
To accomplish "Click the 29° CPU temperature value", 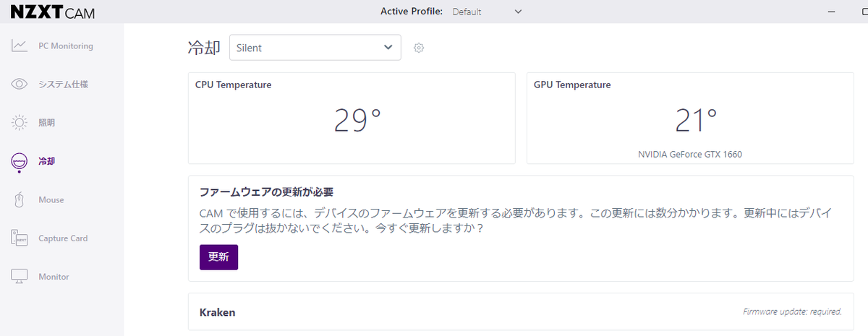I will pos(357,120).
